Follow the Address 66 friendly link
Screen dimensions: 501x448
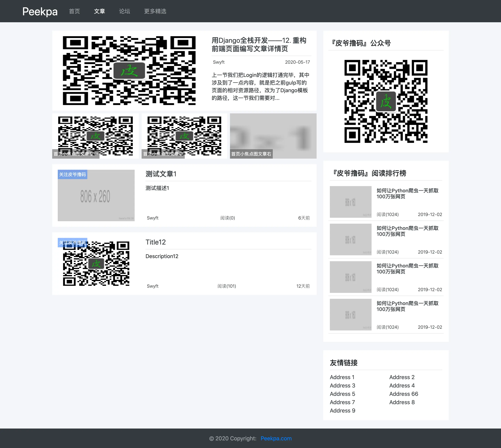point(404,394)
